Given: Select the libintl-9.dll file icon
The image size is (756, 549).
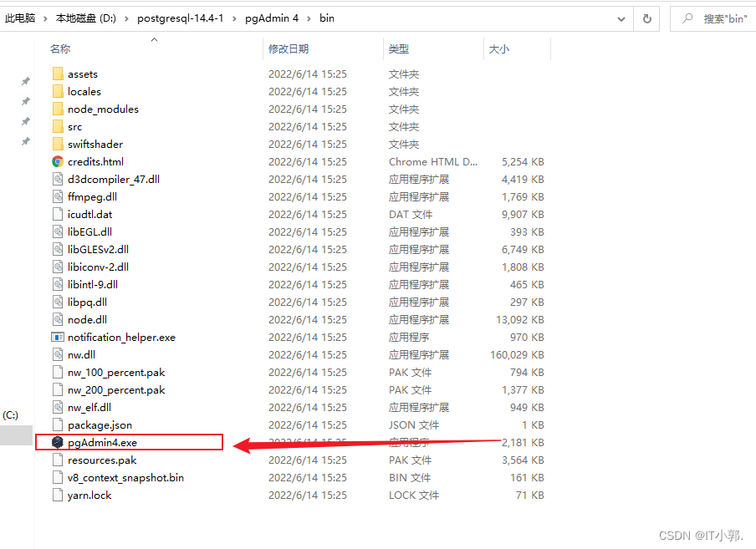Looking at the screenshot, I should coord(58,285).
